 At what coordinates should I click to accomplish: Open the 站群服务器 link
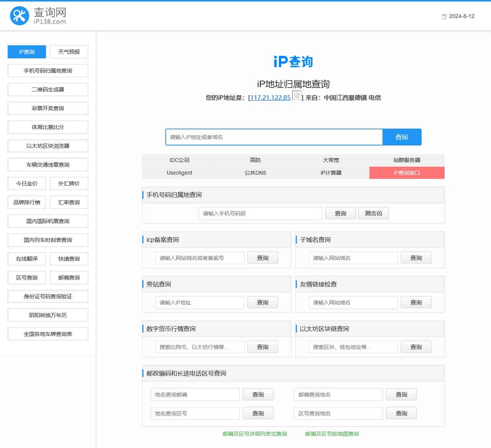407,160
